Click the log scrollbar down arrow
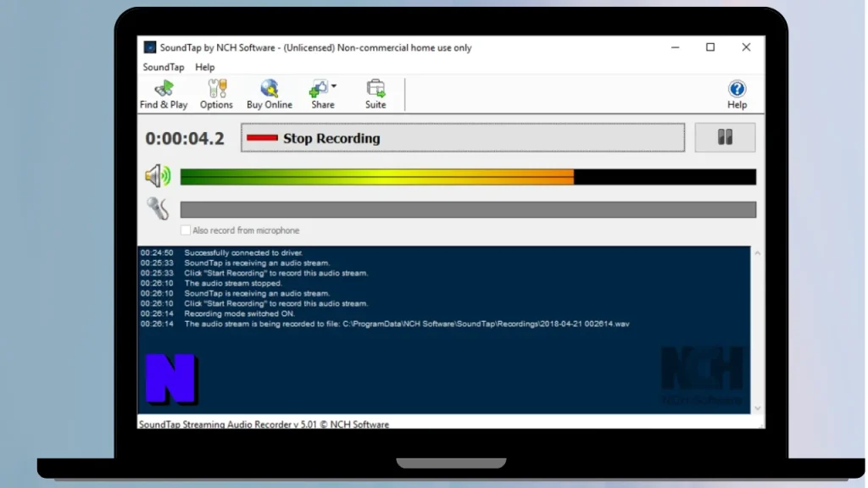This screenshot has width=868, height=488. (757, 408)
